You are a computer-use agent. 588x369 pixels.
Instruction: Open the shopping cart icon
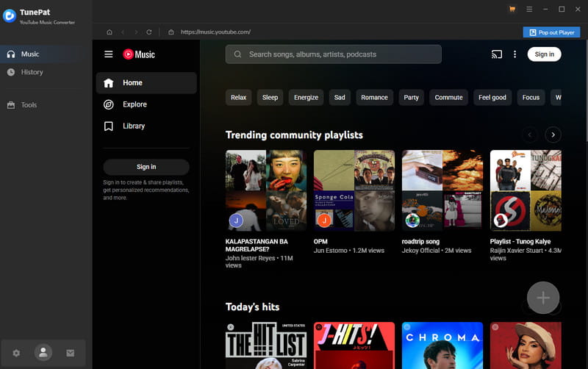pyautogui.click(x=512, y=9)
